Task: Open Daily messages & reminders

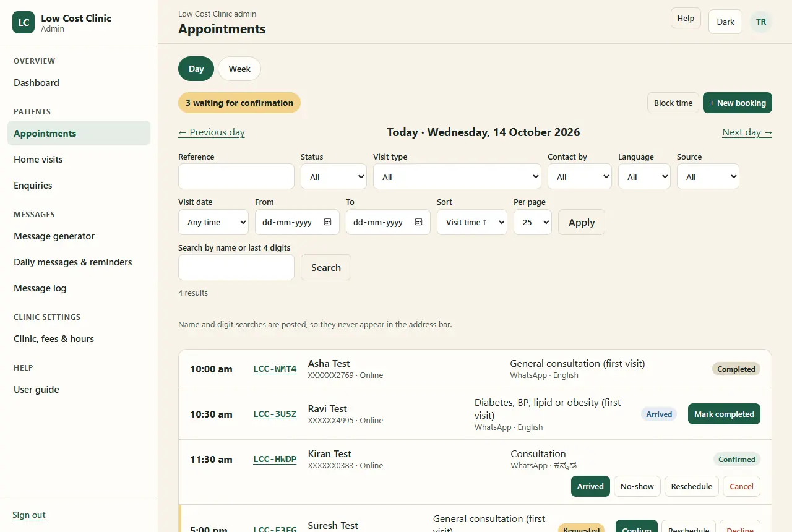Action: (79, 262)
